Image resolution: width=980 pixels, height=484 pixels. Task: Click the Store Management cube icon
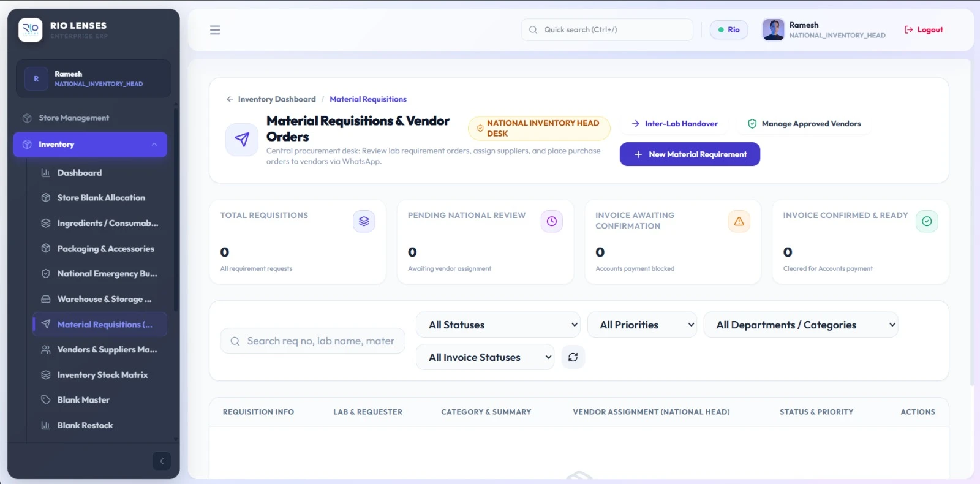(27, 118)
